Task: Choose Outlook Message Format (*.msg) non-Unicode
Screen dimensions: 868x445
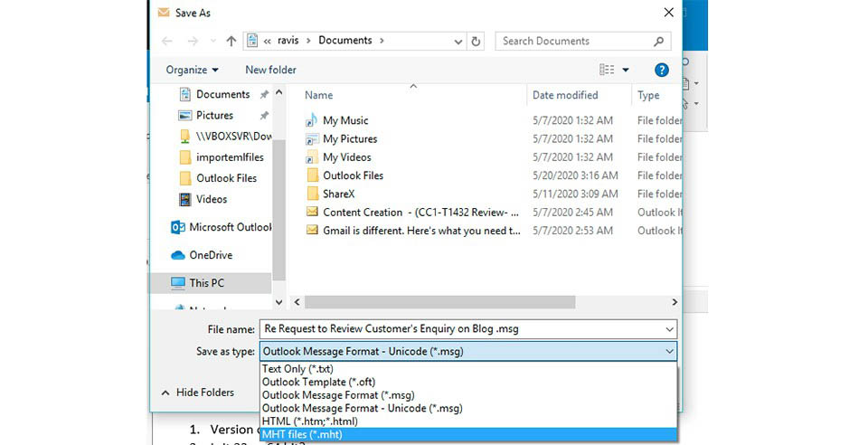Action: point(469,395)
